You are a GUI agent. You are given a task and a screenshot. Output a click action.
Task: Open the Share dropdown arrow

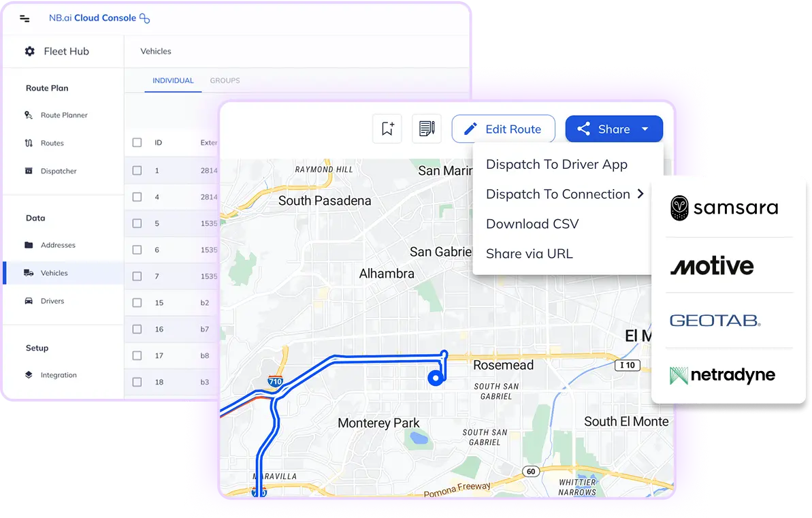coord(645,129)
